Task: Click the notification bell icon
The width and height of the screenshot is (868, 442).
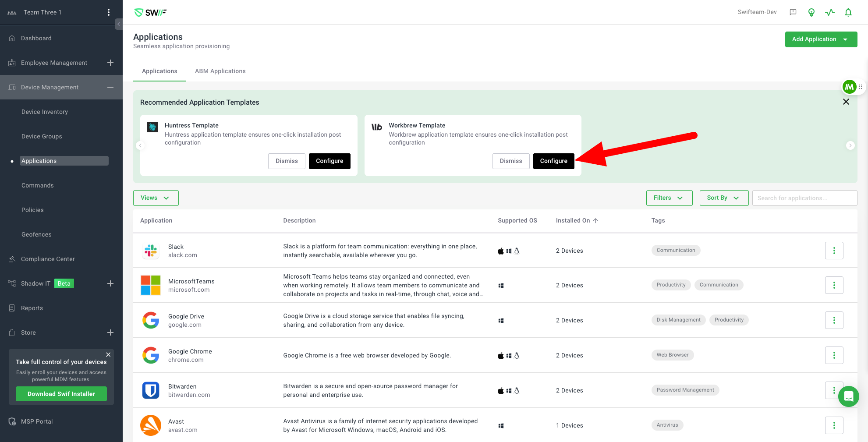Action: pyautogui.click(x=848, y=12)
